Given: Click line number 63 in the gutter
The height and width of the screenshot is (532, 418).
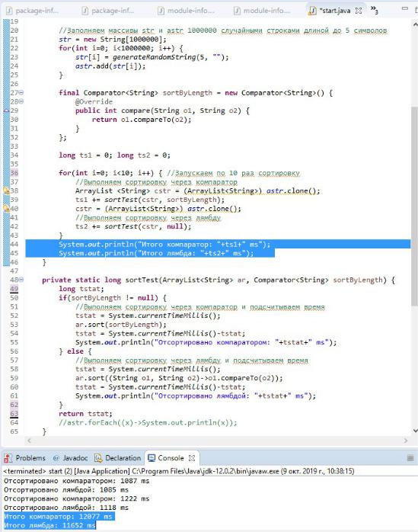Looking at the screenshot, I should click(14, 414).
